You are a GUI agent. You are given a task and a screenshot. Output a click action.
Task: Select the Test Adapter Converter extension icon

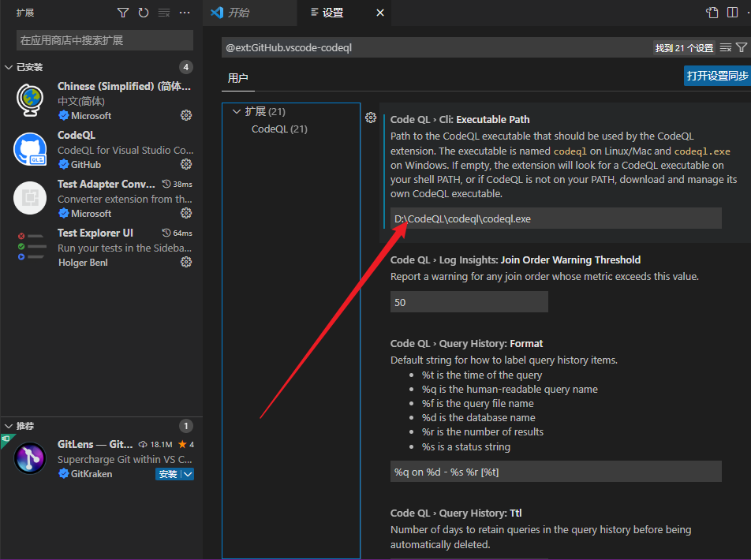click(x=30, y=198)
